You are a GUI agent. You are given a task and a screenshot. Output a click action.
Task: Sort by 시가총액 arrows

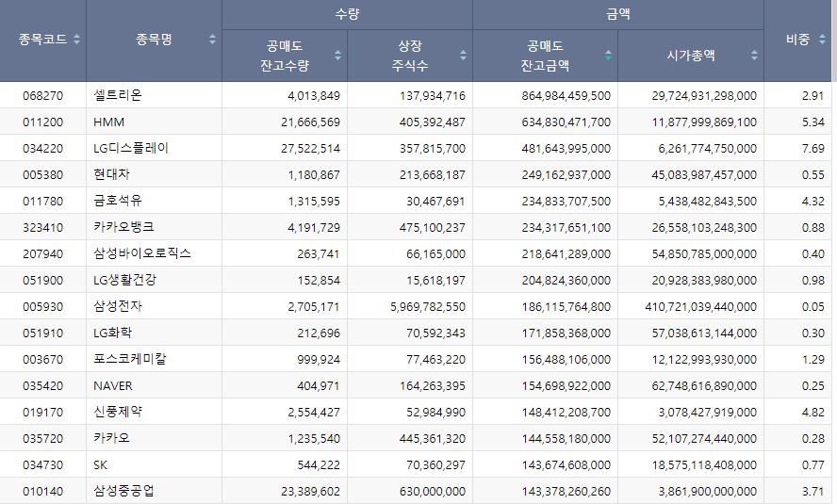click(x=754, y=55)
